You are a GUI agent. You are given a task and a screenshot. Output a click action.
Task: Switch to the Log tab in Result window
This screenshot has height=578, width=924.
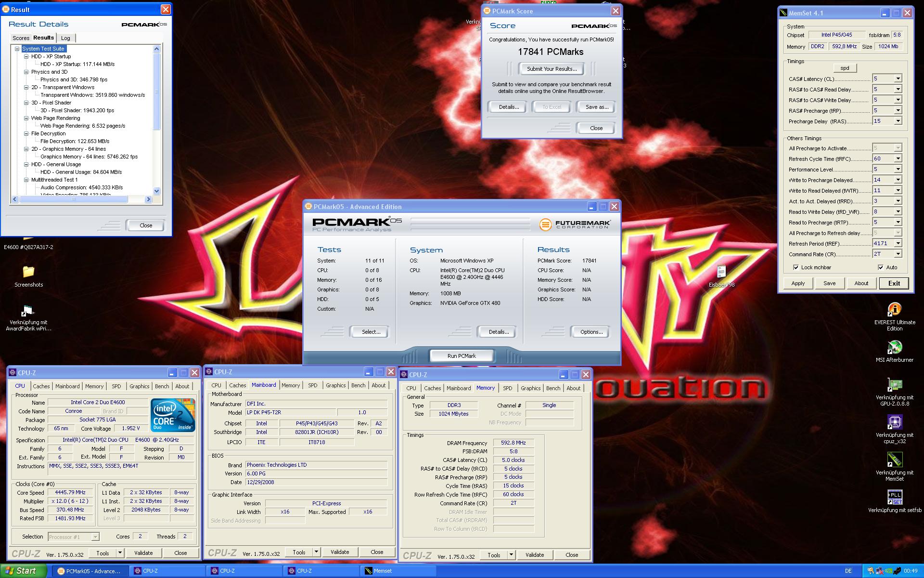(x=65, y=38)
